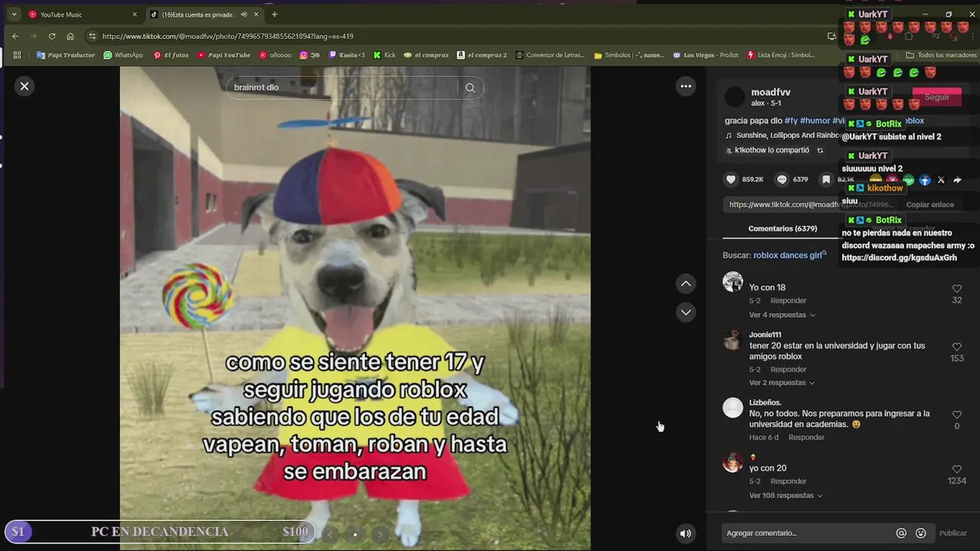
Task: Expand Ver 2 respuestas
Action: coord(782,383)
